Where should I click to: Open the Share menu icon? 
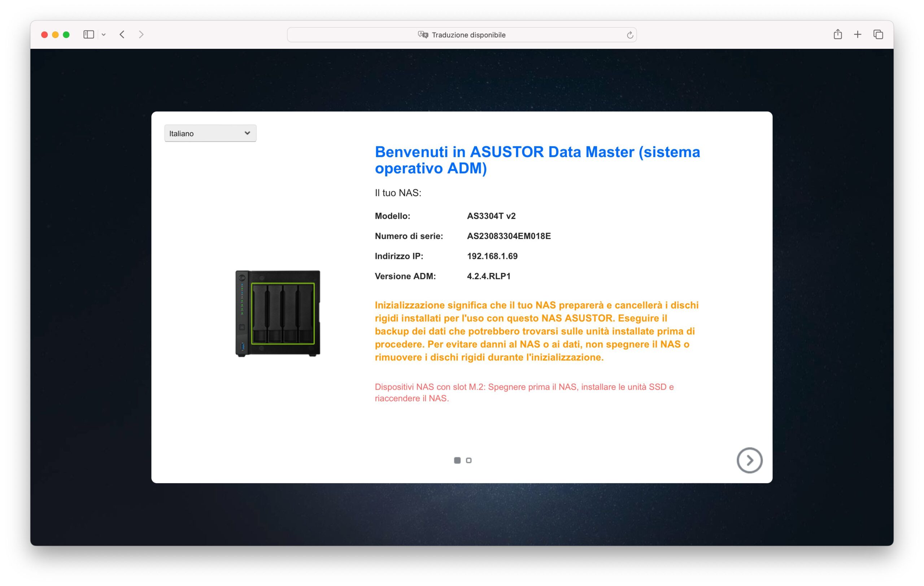pyautogui.click(x=838, y=35)
